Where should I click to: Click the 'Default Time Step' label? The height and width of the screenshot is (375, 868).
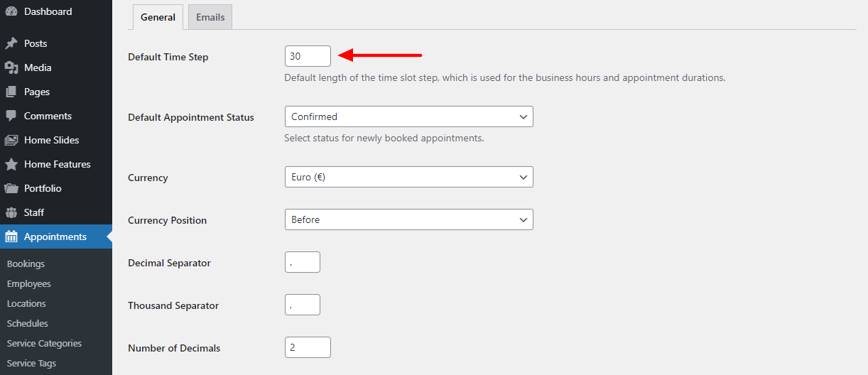[x=168, y=57]
